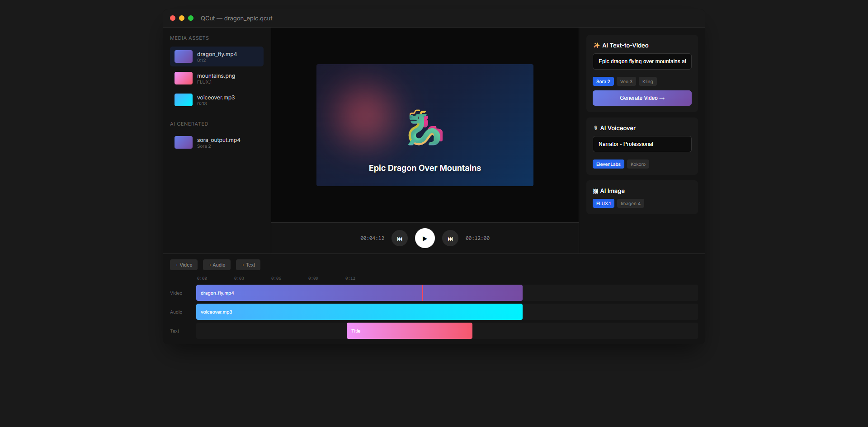This screenshot has width=868, height=427.
Task: Switch the video model to Veo 3
Action: point(626,81)
